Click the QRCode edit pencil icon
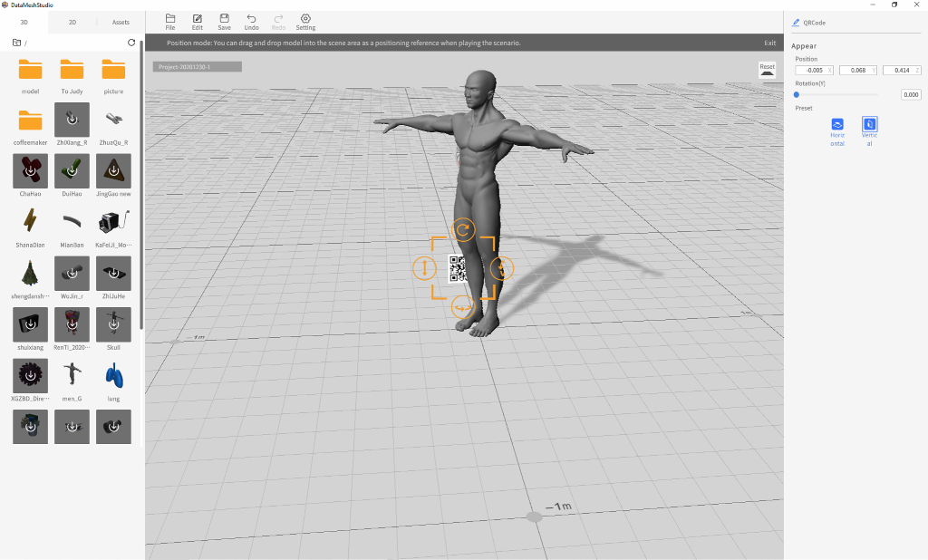The width and height of the screenshot is (928, 560). (x=796, y=23)
